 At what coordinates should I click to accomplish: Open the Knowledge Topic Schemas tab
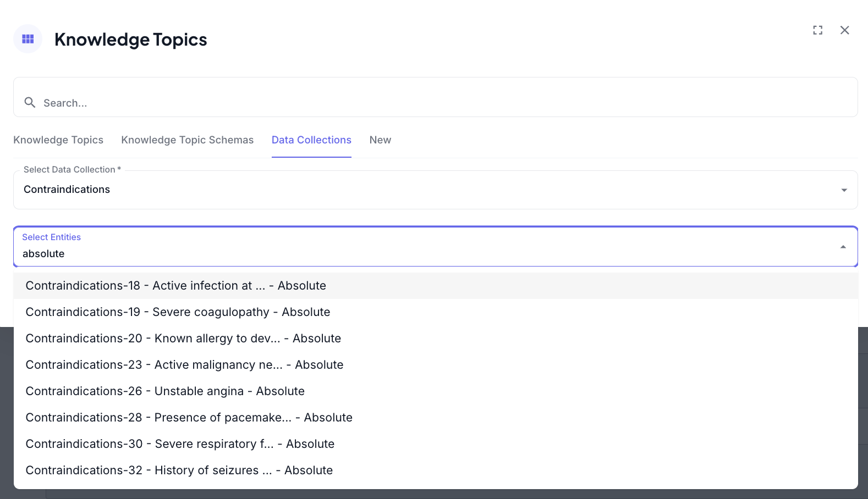point(187,140)
